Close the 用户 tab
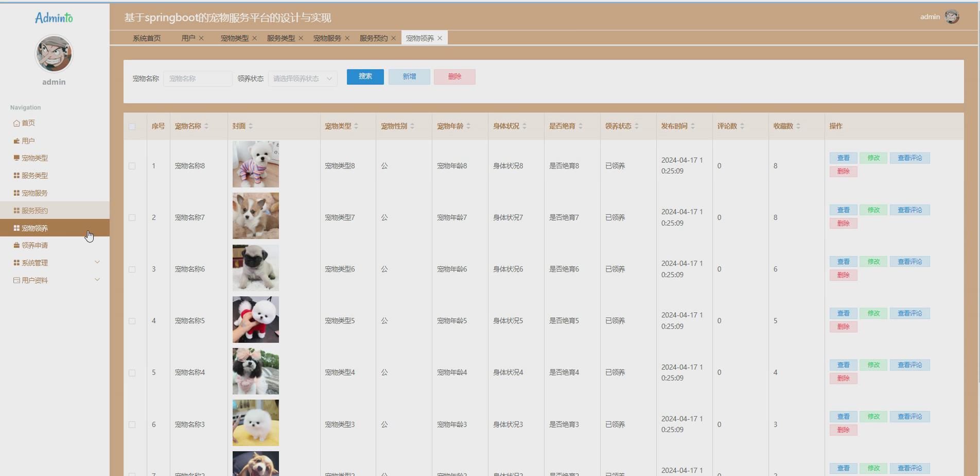Viewport: 980px width, 476px height. point(201,38)
